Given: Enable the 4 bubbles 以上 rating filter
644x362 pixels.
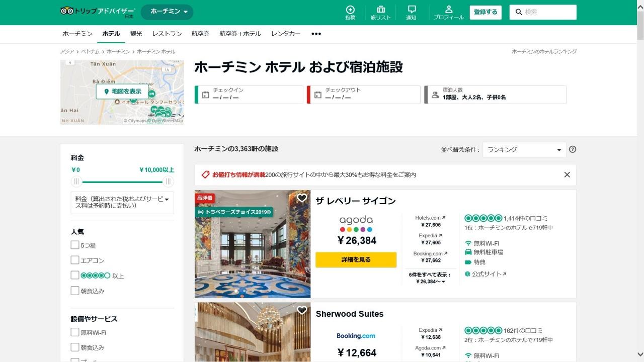Looking at the screenshot, I should tap(75, 276).
